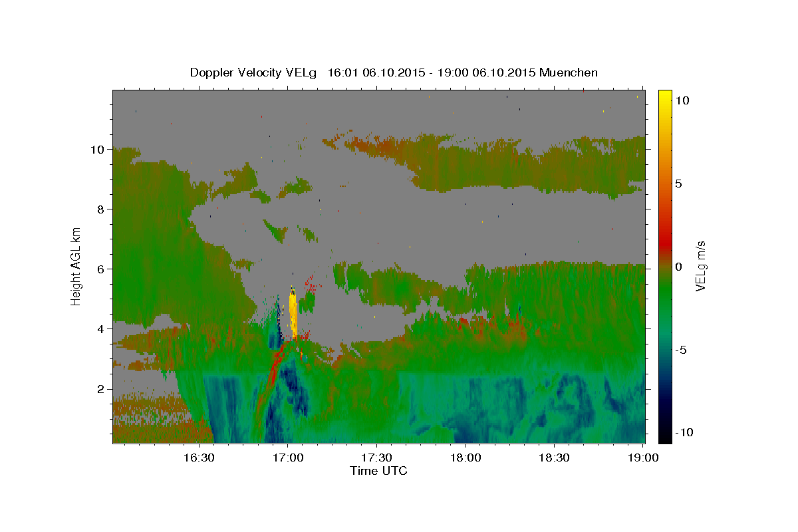Click the 17:30 time tick label
798x532 pixels.
377,458
